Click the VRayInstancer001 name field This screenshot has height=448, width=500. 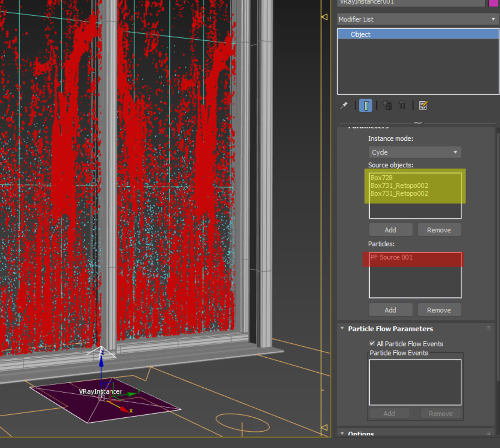(411, 2)
